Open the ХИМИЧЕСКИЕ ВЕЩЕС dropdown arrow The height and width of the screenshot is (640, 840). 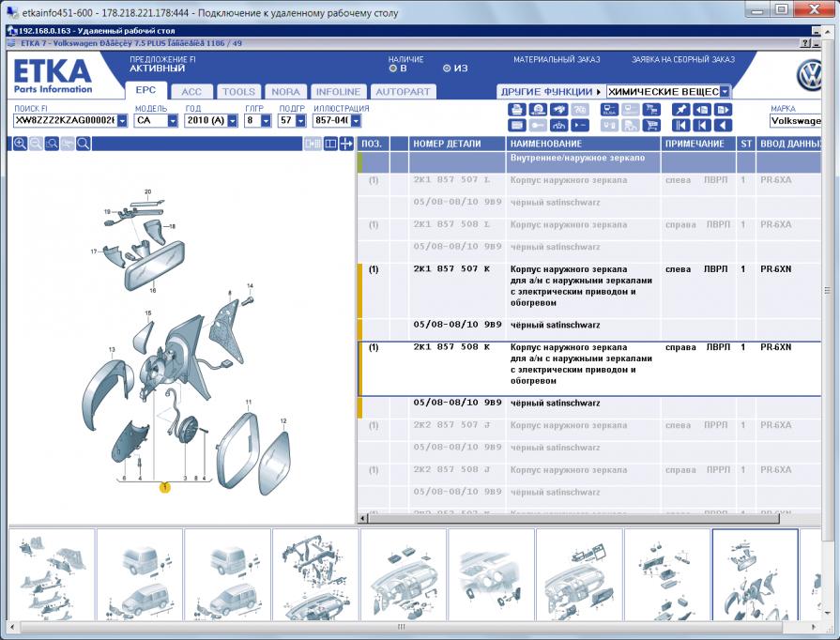coord(725,92)
